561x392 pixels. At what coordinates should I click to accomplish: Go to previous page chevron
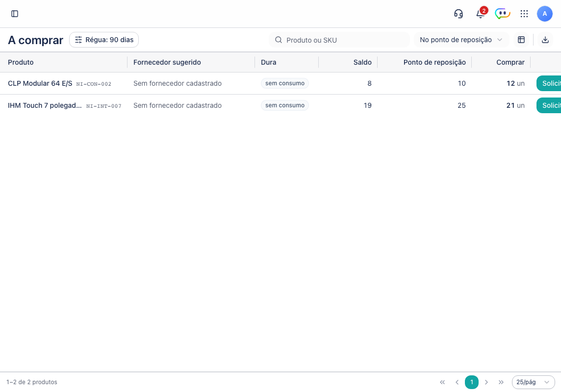(x=457, y=382)
